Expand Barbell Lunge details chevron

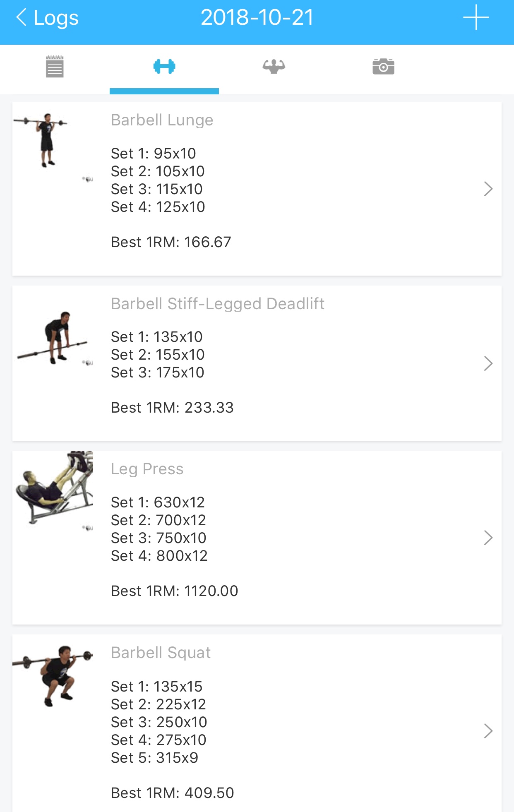coord(488,189)
